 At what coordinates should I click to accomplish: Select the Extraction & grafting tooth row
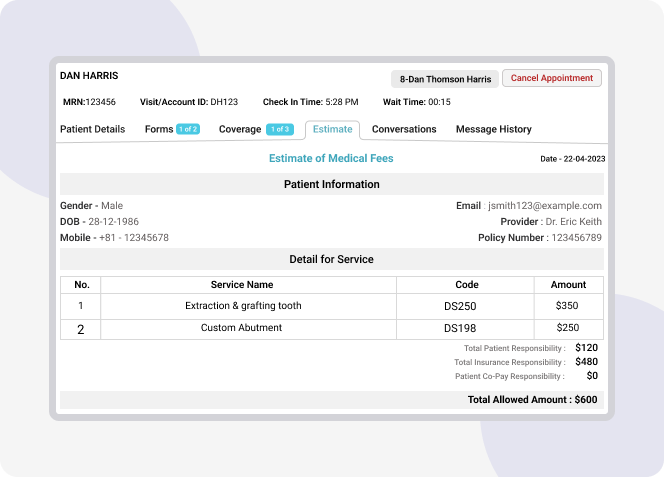coord(243,306)
